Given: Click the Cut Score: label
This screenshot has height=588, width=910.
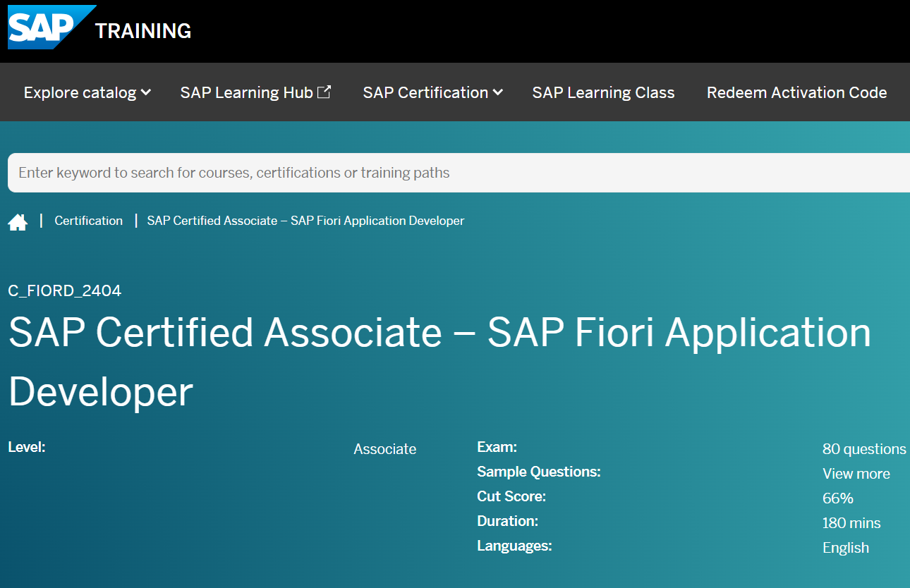Looking at the screenshot, I should 511,496.
